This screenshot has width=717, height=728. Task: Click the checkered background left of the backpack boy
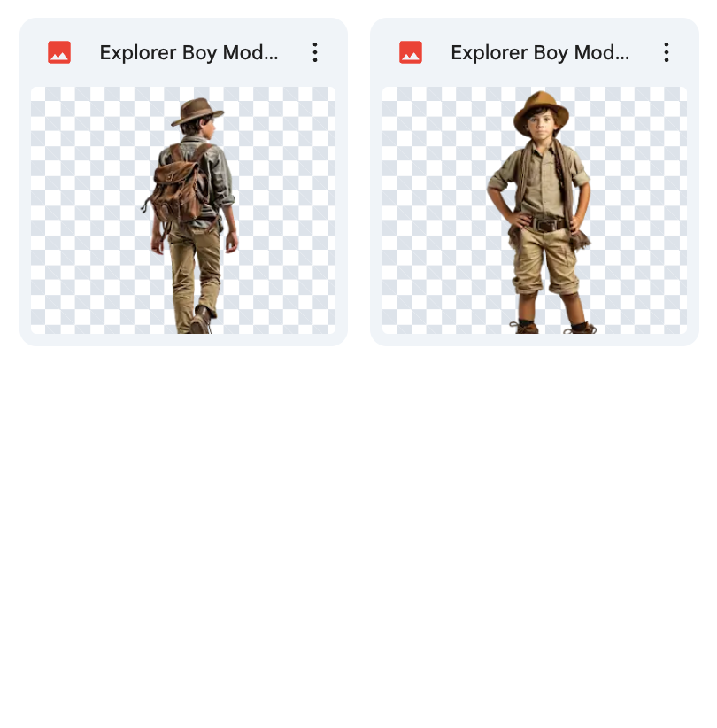pyautogui.click(x=84, y=210)
